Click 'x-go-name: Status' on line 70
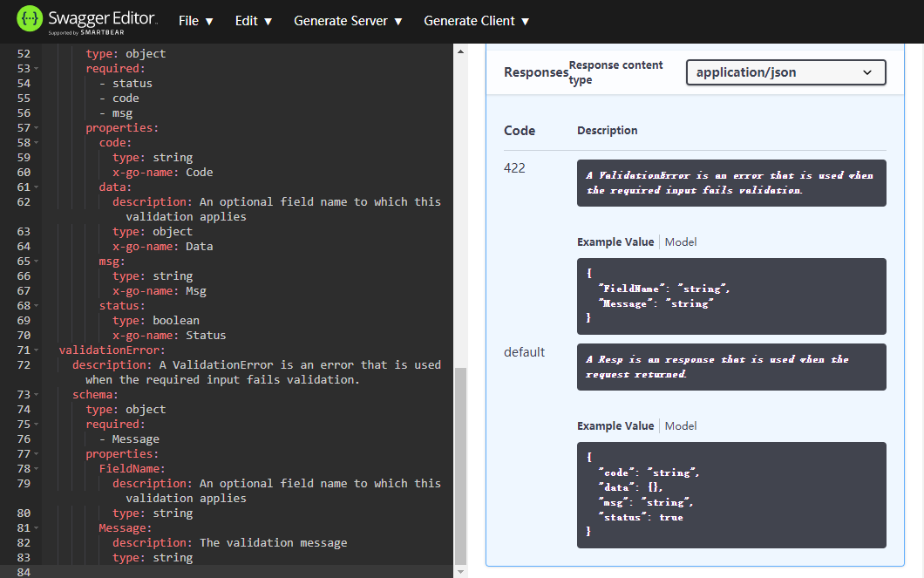Screen dimensions: 924x578 coord(169,336)
